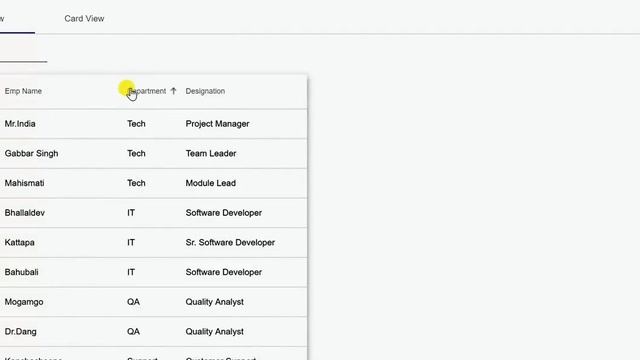Click Tech department in Mr.India row
This screenshot has width=640, height=360.
tap(136, 124)
